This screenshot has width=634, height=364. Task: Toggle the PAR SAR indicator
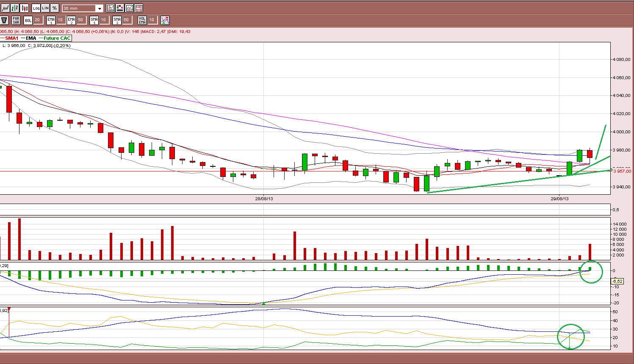(x=16, y=20)
